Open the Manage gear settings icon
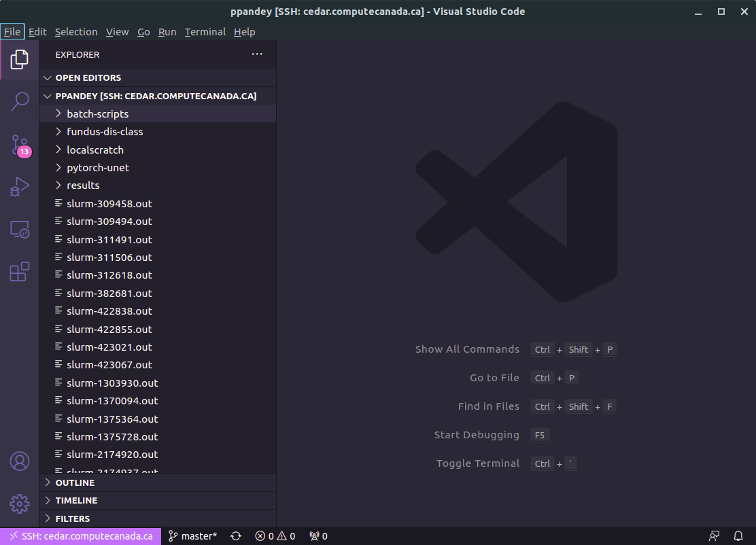The width and height of the screenshot is (756, 545). [20, 504]
